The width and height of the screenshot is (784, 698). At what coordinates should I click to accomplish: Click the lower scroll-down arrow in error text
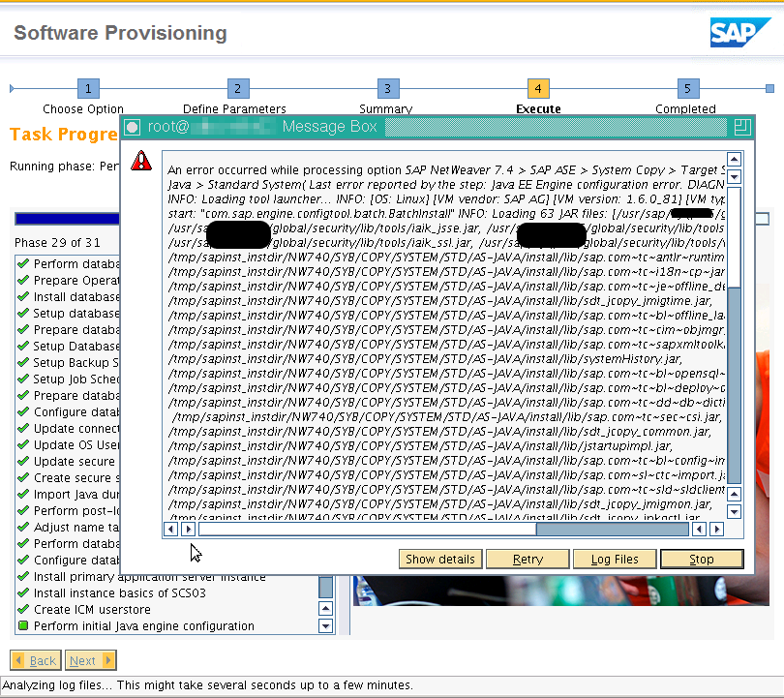[x=734, y=511]
